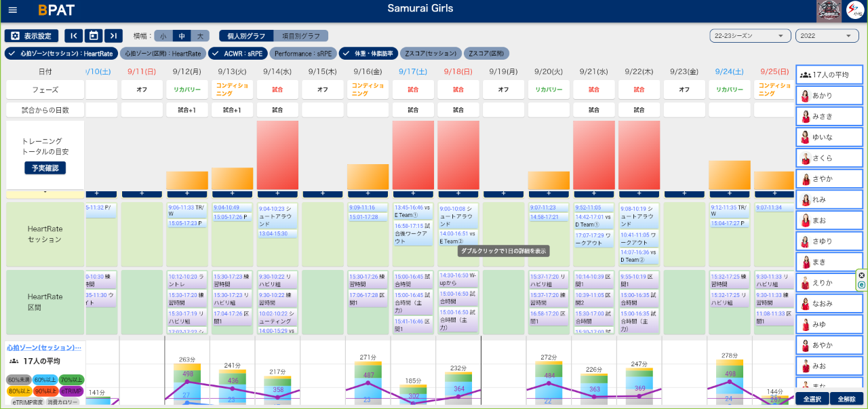Open the 22-23シーズン season dropdown

[x=749, y=36]
